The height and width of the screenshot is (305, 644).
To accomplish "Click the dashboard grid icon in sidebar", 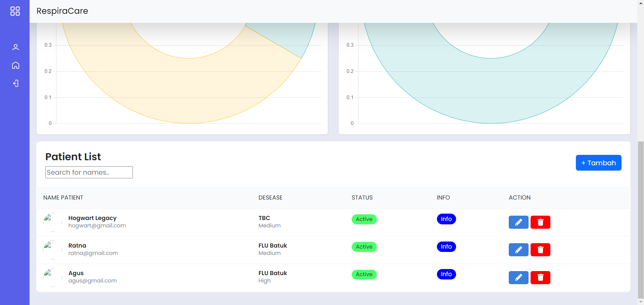I will 15,11.
